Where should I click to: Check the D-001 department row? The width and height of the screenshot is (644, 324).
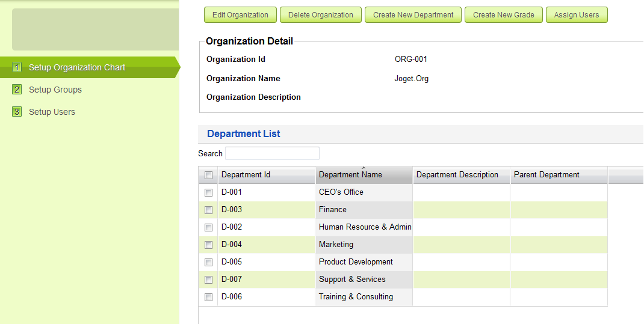(208, 193)
